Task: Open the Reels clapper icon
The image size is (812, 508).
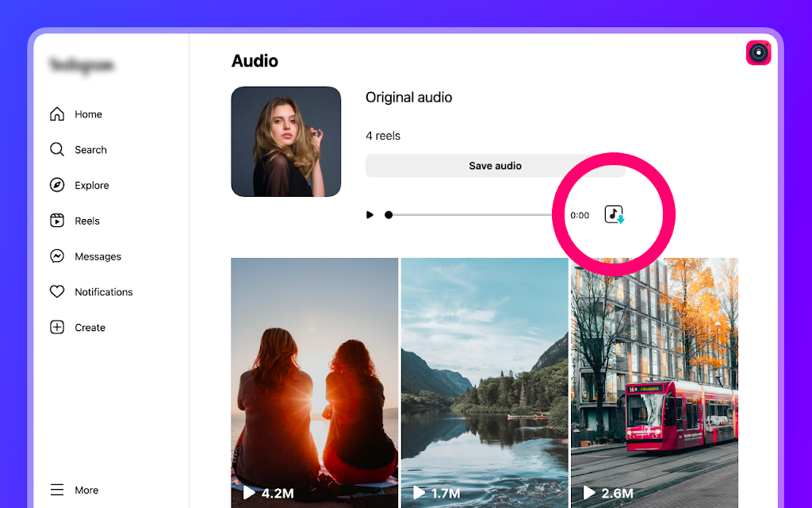Action: click(57, 221)
